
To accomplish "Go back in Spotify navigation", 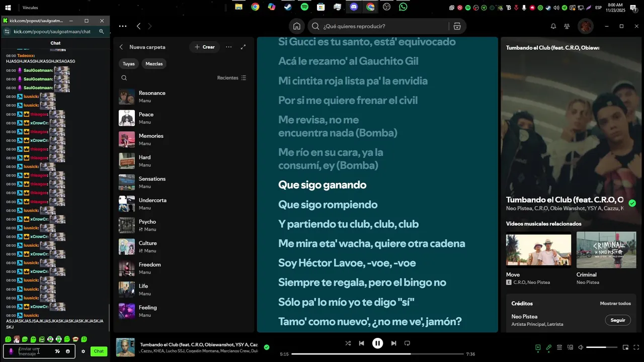I will 139,26.
